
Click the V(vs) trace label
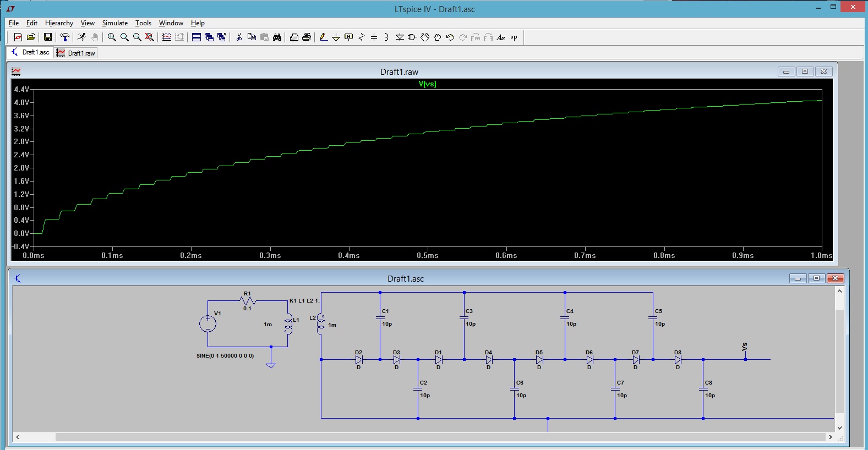[x=427, y=84]
